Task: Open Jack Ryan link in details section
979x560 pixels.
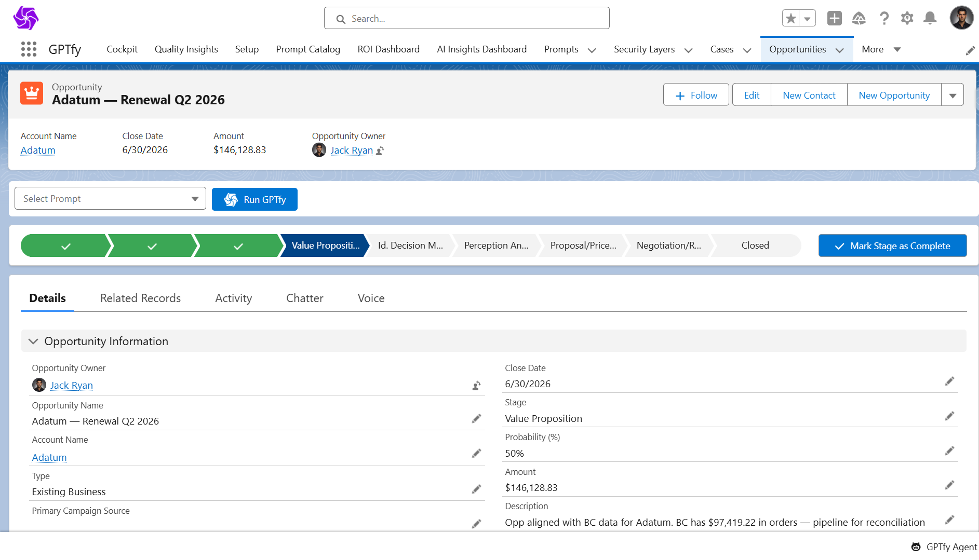Action: pyautogui.click(x=72, y=386)
